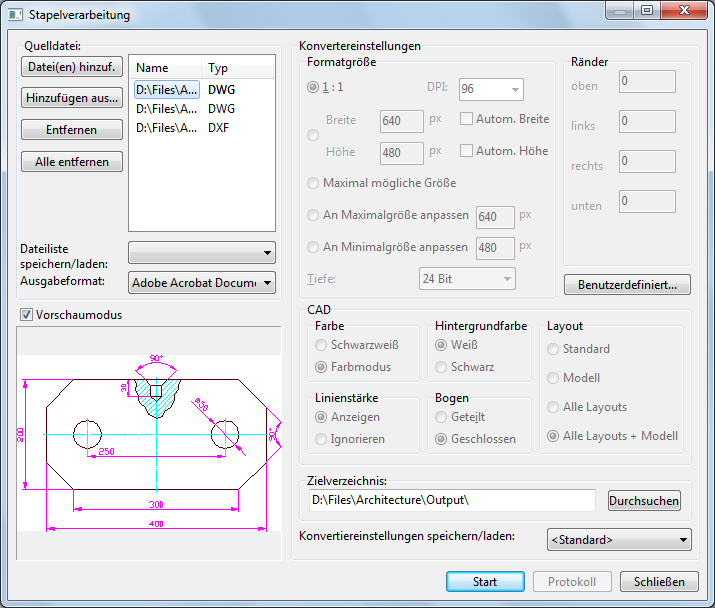This screenshot has height=608, width=715.
Task: Uncheck the Vorschaumodus checkbox
Action: (26, 314)
